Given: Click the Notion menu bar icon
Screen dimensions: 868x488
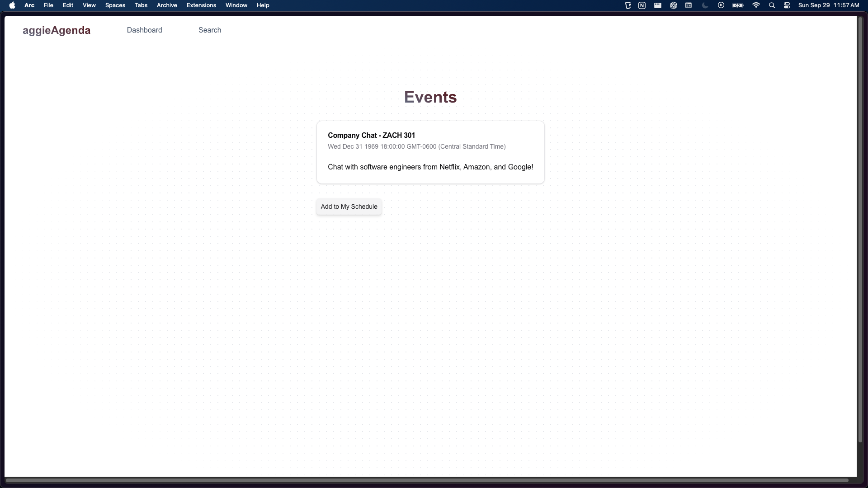Looking at the screenshot, I should pyautogui.click(x=642, y=5).
